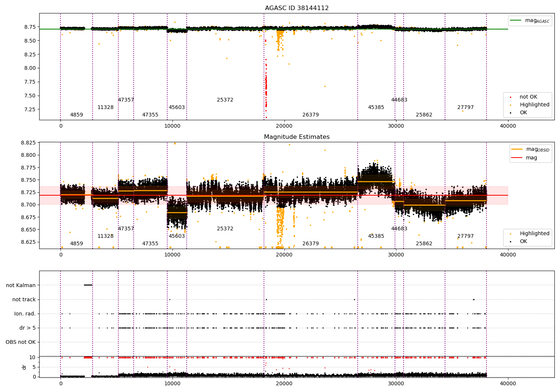Select the red 'mag' legend entry in middle plot
Image resolution: width=560 pixels, height=392 pixels.
(x=525, y=158)
